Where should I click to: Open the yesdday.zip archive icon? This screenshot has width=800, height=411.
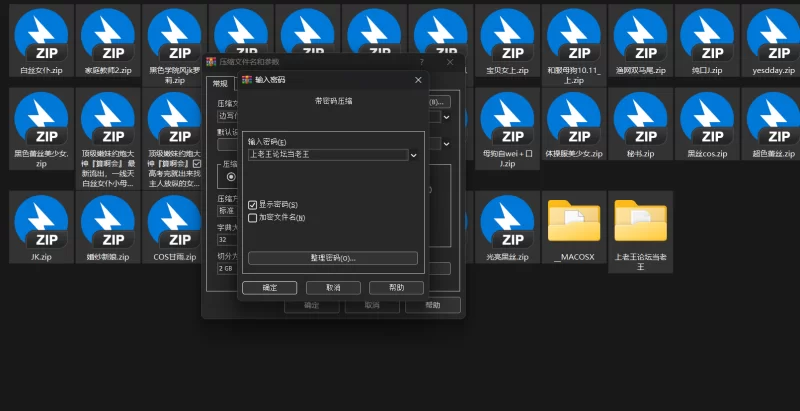[x=773, y=36]
